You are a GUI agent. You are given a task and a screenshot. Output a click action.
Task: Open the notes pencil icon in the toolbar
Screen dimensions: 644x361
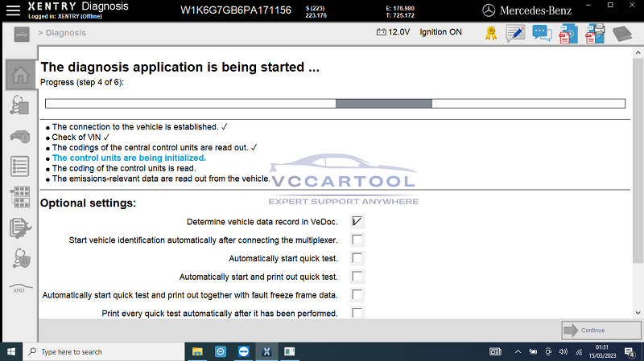pos(515,33)
